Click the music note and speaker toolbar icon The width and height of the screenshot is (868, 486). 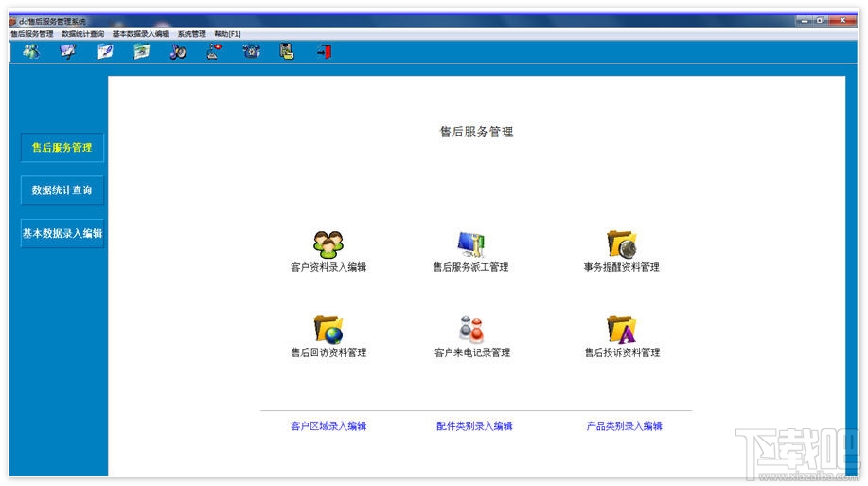tap(178, 52)
